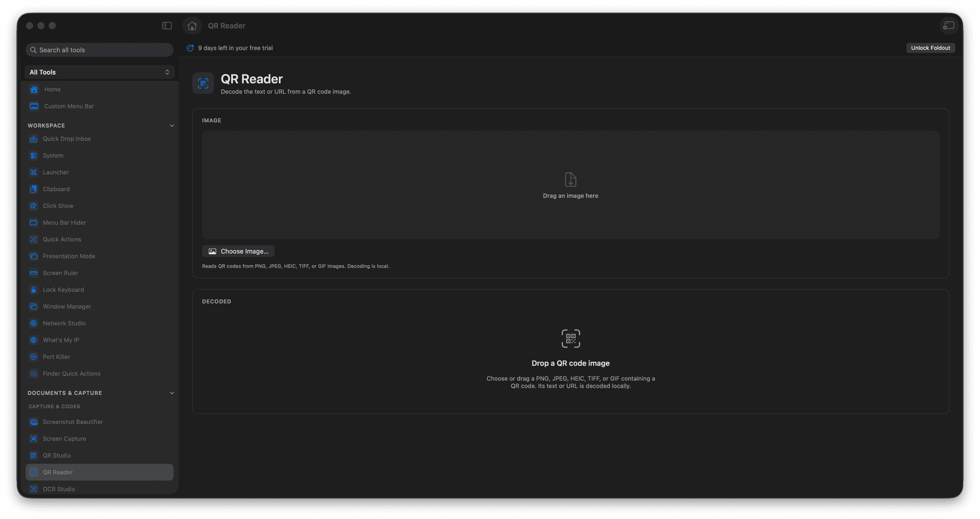Image resolution: width=980 pixels, height=519 pixels.
Task: Open the Custom Menu Bar label
Action: [69, 106]
